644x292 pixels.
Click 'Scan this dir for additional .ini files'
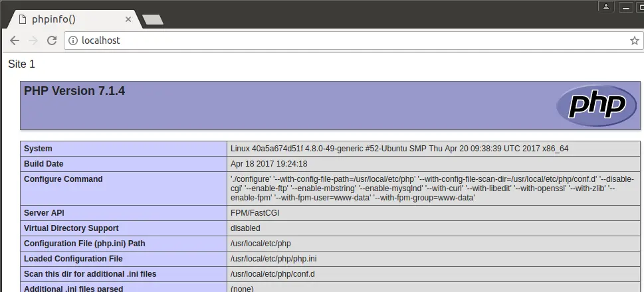90,273
